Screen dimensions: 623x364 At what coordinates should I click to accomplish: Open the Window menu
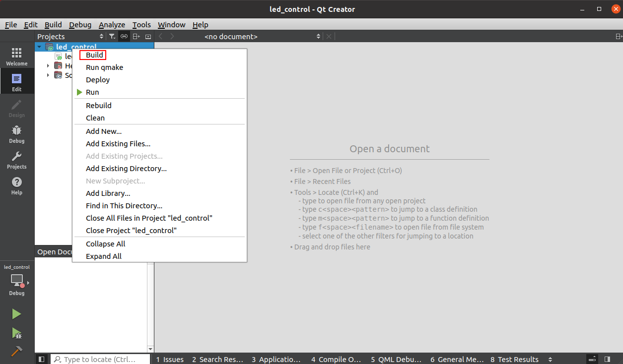(172, 24)
